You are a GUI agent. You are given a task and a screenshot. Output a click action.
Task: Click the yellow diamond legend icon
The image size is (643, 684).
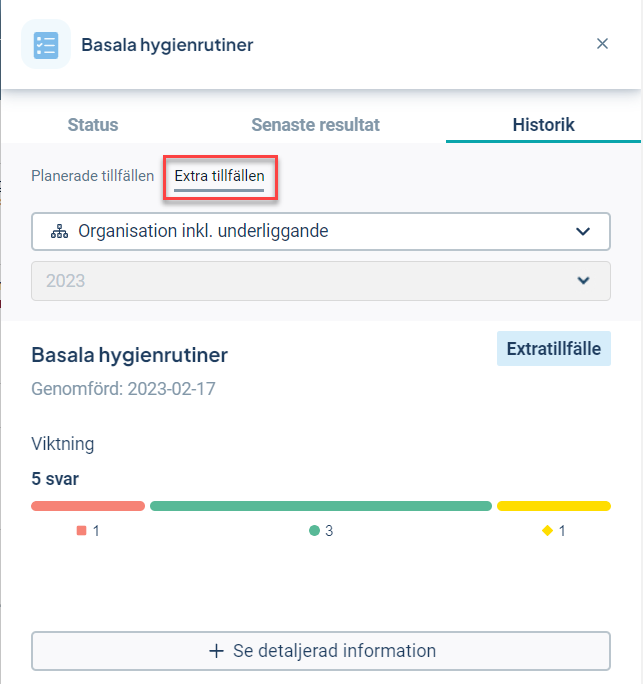[x=547, y=530]
